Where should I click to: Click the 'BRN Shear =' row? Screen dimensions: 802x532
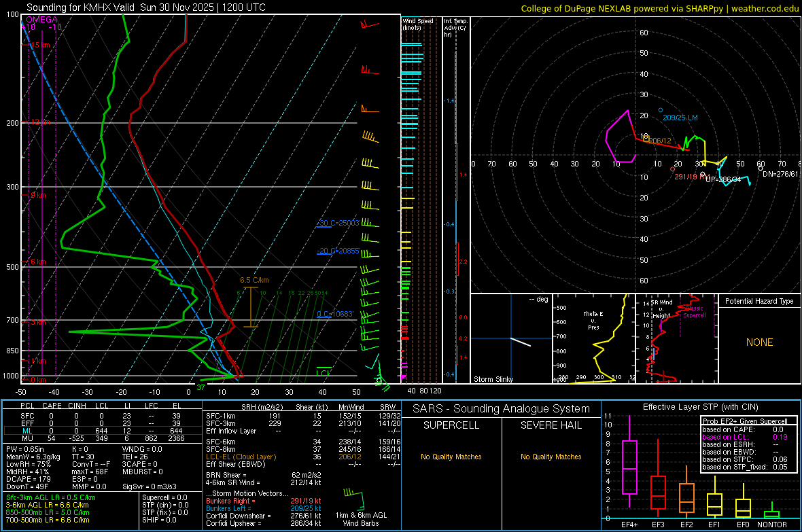click(264, 475)
